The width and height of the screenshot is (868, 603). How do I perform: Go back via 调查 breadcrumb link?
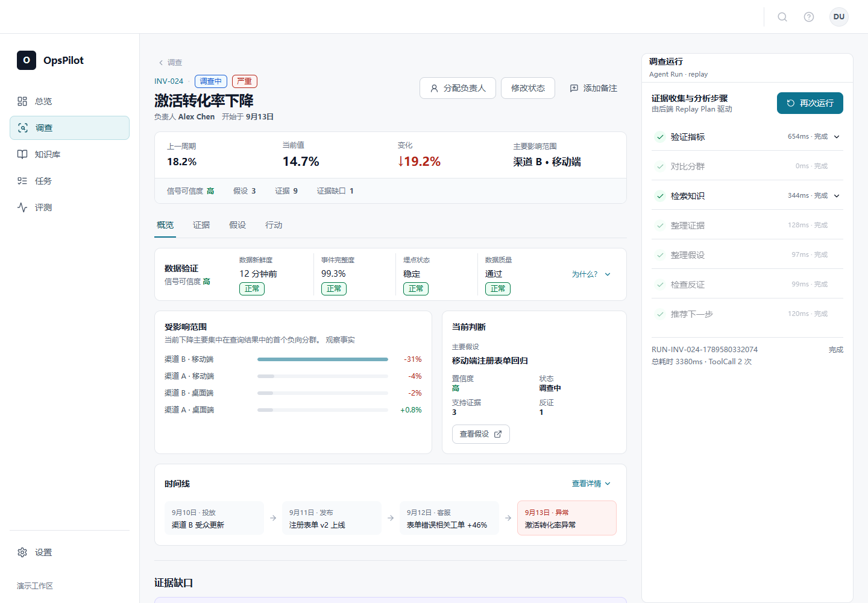pos(170,63)
